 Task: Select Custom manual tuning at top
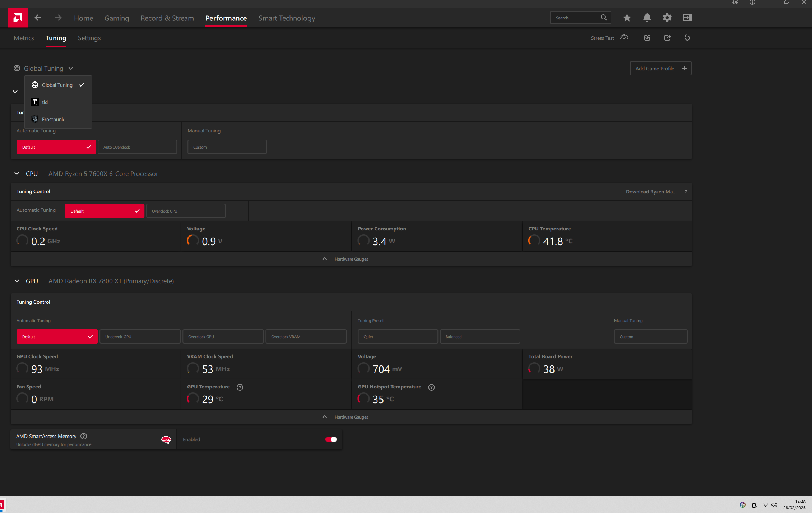point(227,147)
